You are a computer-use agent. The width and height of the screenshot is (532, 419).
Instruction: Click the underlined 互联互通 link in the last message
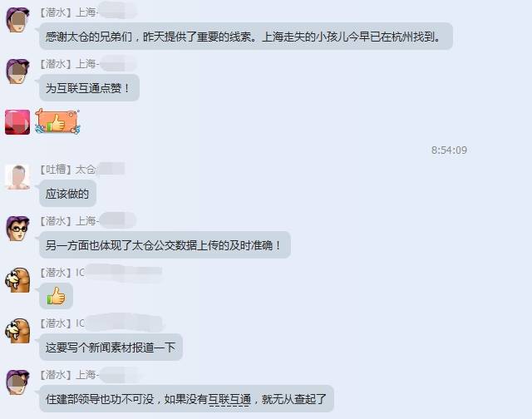pos(229,399)
